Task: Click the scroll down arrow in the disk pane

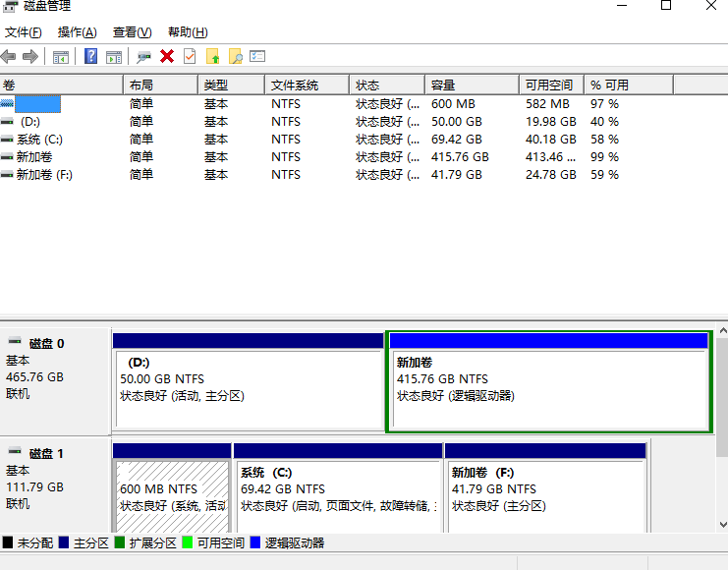Action: tap(722, 525)
